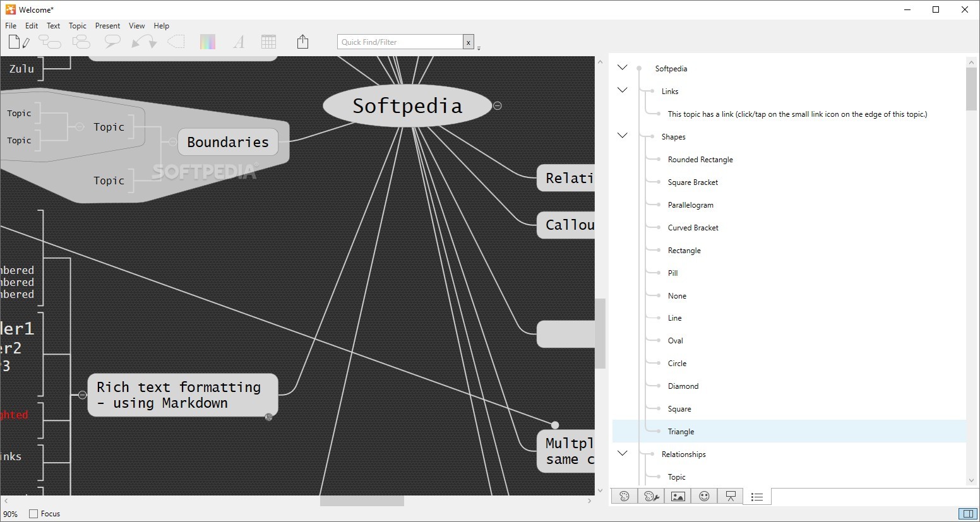This screenshot has height=522, width=980.
Task: Open the File menu
Action: (x=11, y=26)
